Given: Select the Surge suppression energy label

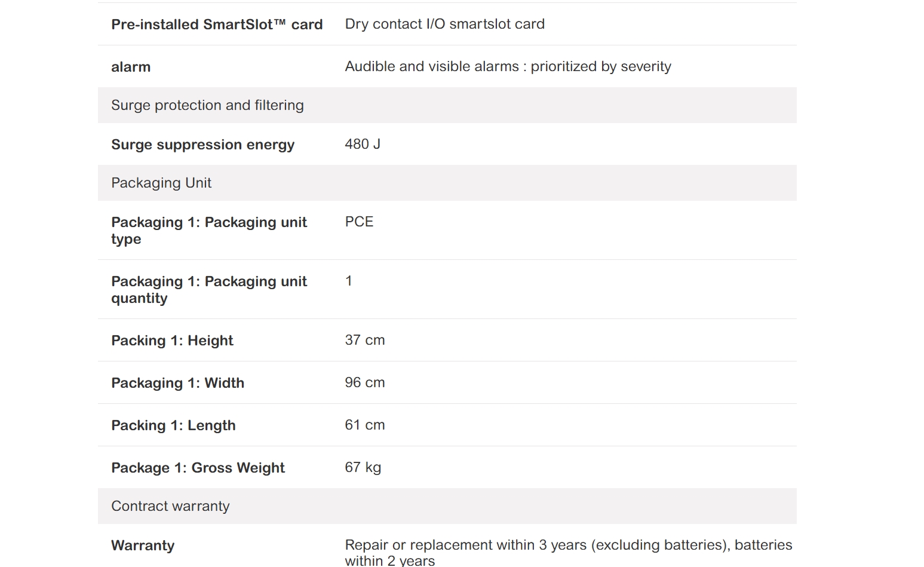Looking at the screenshot, I should (x=202, y=145).
